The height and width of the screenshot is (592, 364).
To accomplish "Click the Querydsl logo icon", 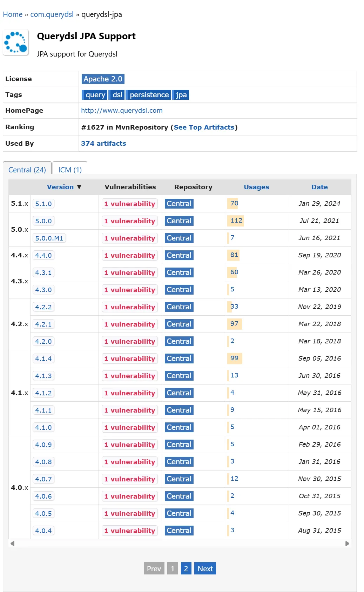I will click(16, 43).
